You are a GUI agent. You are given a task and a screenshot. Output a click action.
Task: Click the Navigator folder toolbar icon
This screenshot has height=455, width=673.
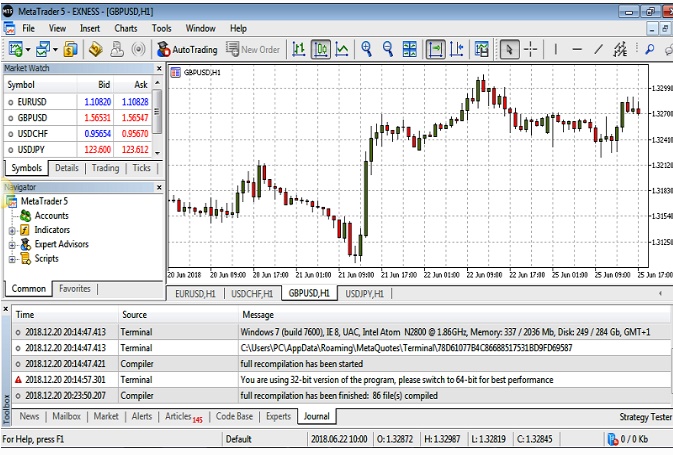coord(95,49)
